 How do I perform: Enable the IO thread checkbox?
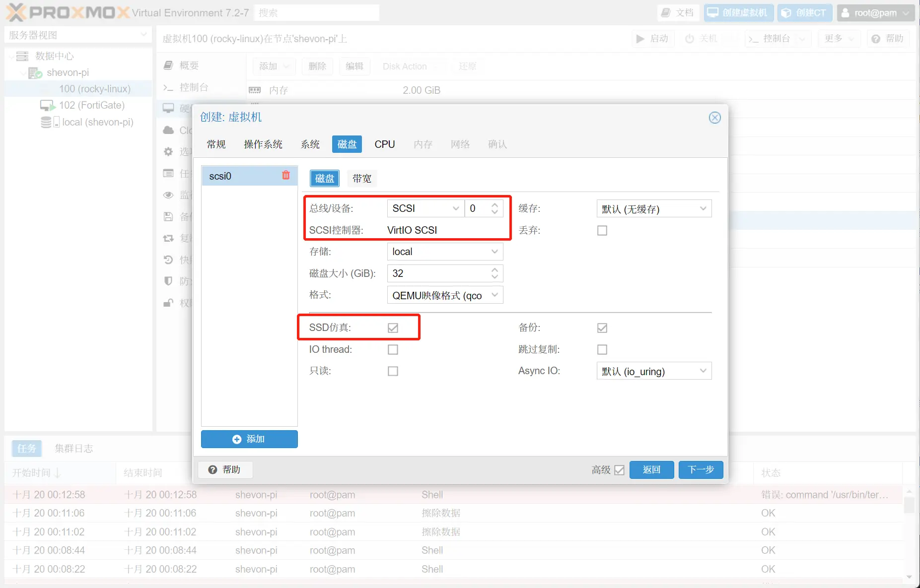[x=393, y=350]
